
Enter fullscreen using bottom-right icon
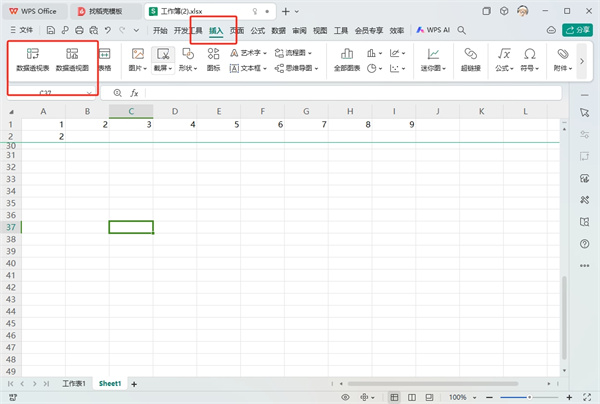point(587,397)
